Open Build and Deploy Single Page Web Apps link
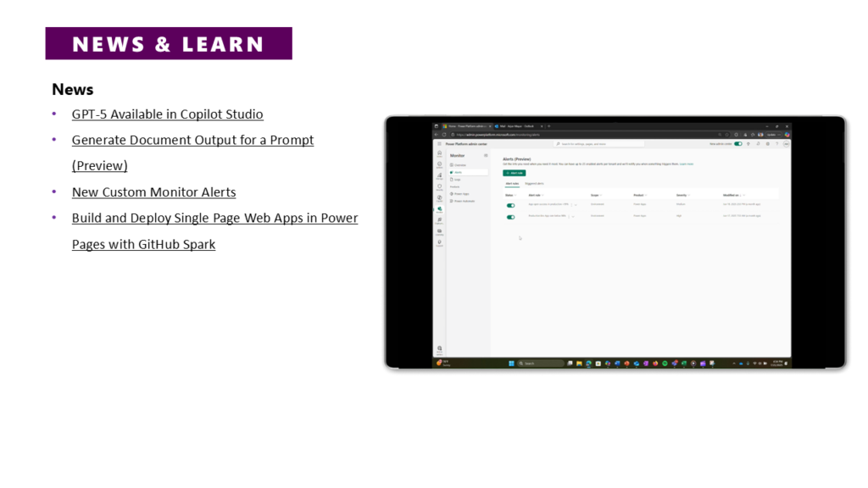 [214, 230]
